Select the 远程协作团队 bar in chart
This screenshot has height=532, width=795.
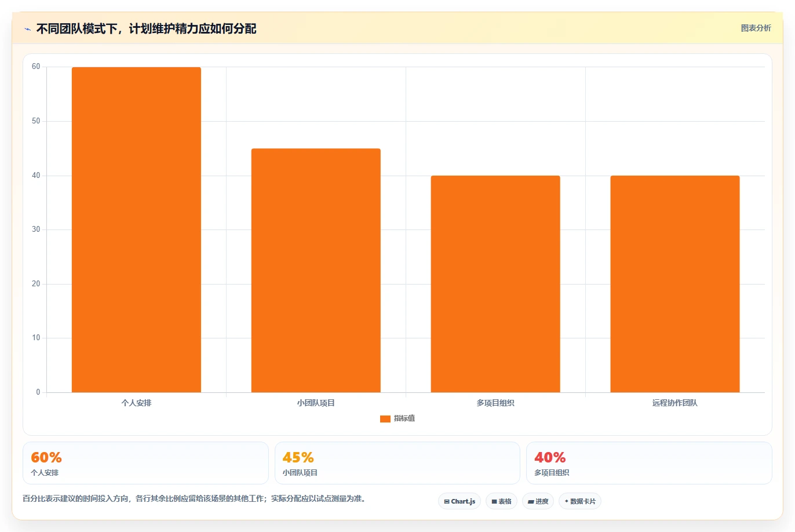pyautogui.click(x=675, y=284)
